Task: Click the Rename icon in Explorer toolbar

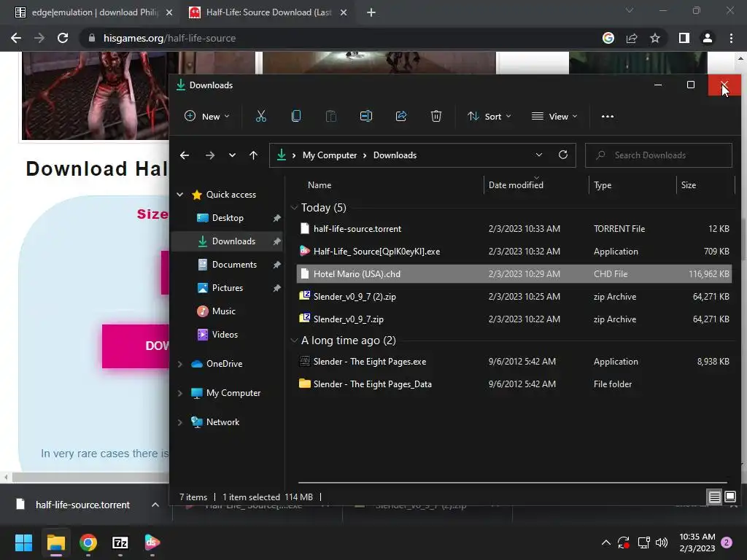Action: coord(366,116)
